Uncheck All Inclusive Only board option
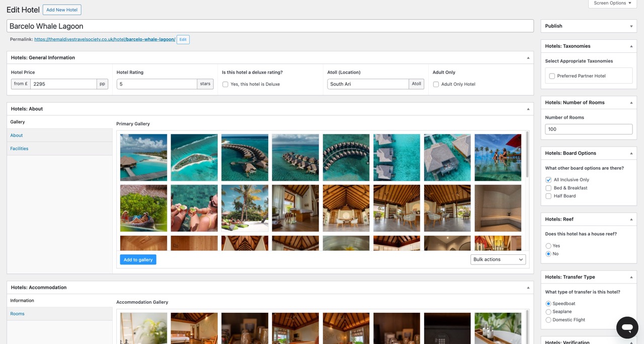The width and height of the screenshot is (644, 344). tap(548, 180)
